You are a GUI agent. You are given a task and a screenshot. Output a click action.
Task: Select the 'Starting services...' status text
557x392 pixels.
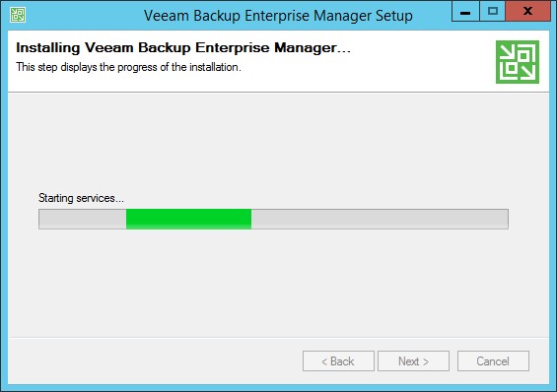pos(81,198)
